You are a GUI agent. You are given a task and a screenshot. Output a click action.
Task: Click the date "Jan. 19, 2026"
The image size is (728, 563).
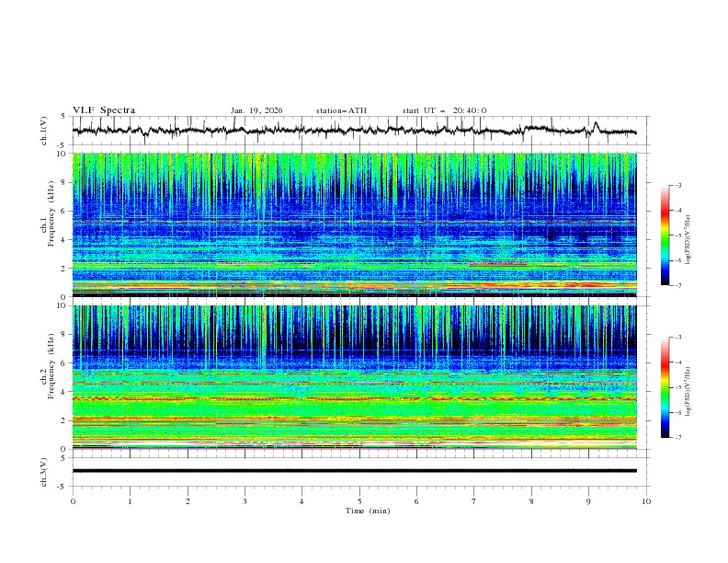pos(256,110)
